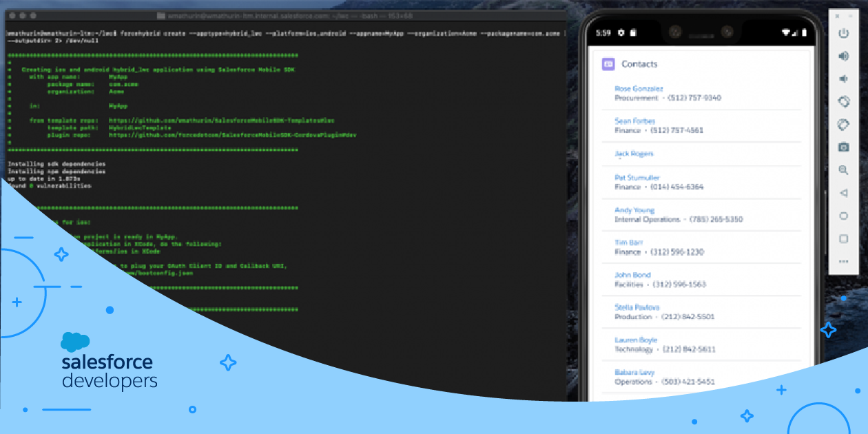Tap the emulator Back triangle button
Viewport: 868px width, 434px height.
[x=843, y=193]
